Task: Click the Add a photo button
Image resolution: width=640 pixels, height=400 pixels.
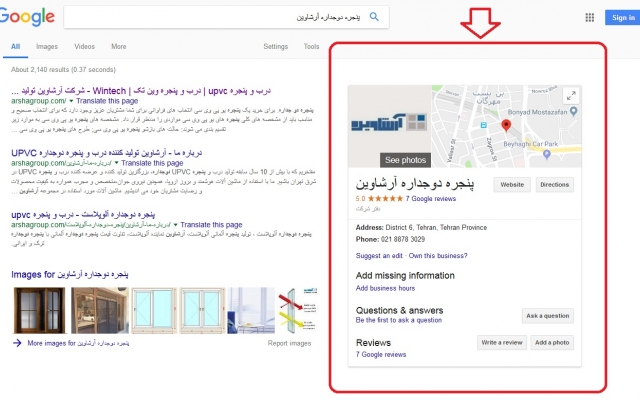Action: pos(552,342)
